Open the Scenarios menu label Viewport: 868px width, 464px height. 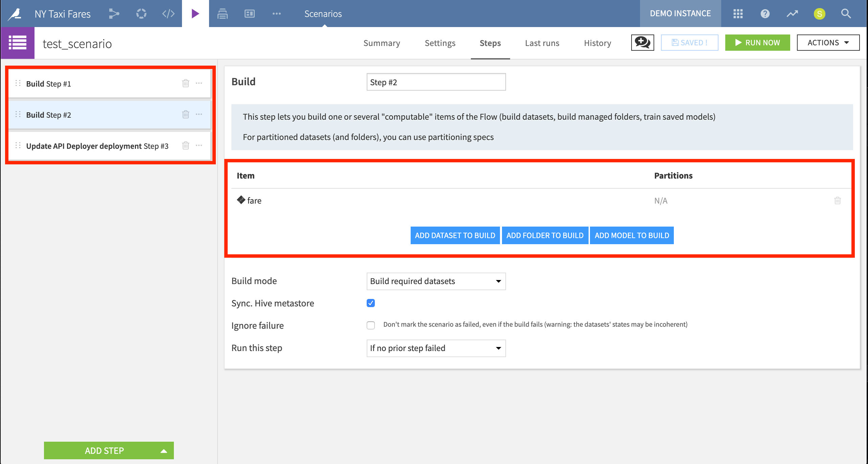pos(323,14)
